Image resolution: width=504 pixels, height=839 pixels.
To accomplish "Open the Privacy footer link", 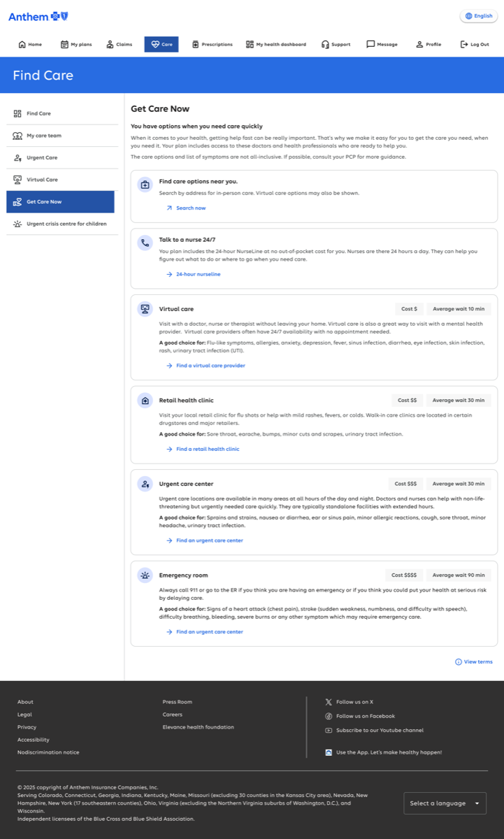I will click(x=27, y=727).
